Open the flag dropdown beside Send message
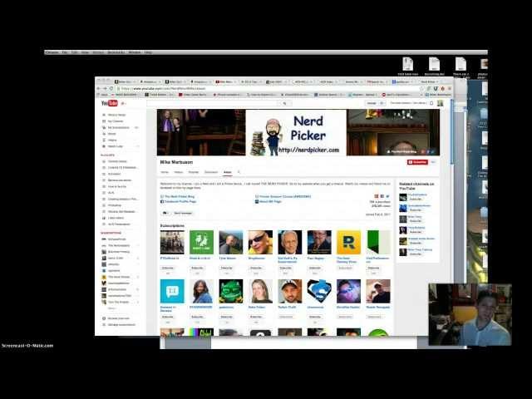 coord(165,213)
